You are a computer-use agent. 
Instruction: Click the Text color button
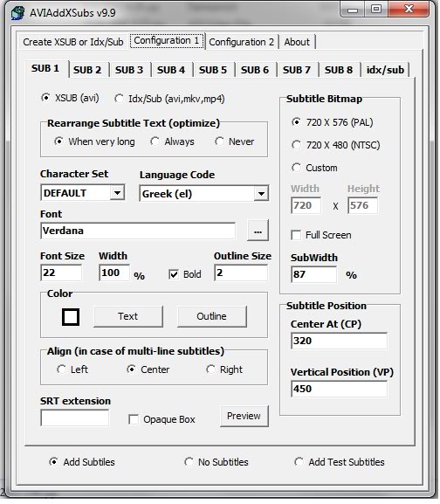pyautogui.click(x=128, y=316)
